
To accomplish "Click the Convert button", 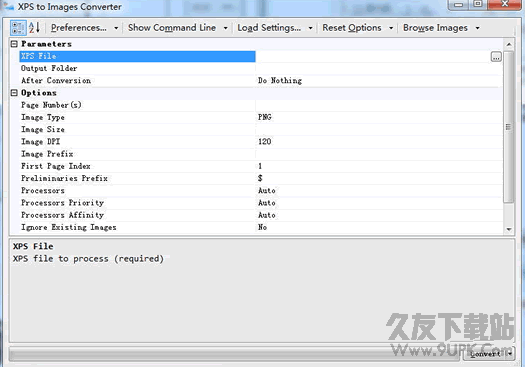I will 484,354.
